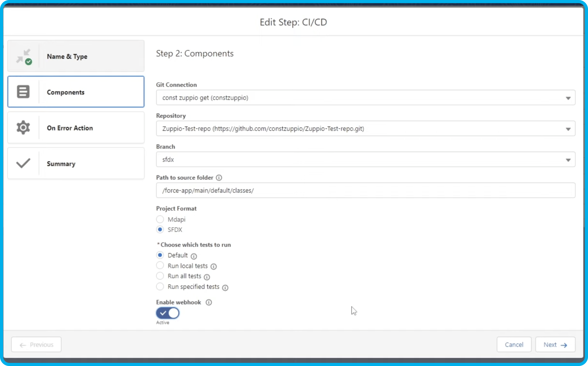
Task: Click the On Error Action gear icon
Action: point(23,128)
